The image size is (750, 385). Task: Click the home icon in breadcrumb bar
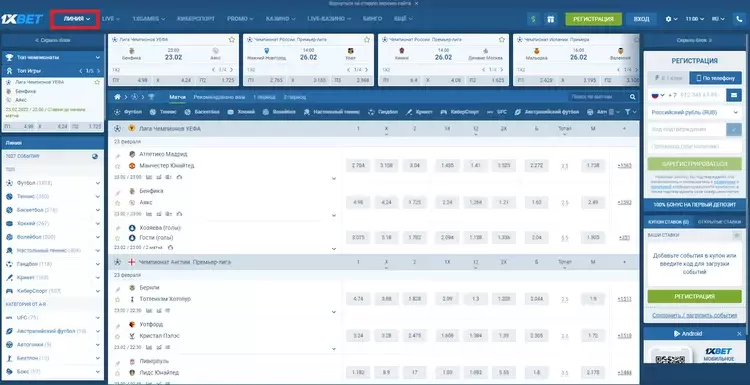click(117, 97)
